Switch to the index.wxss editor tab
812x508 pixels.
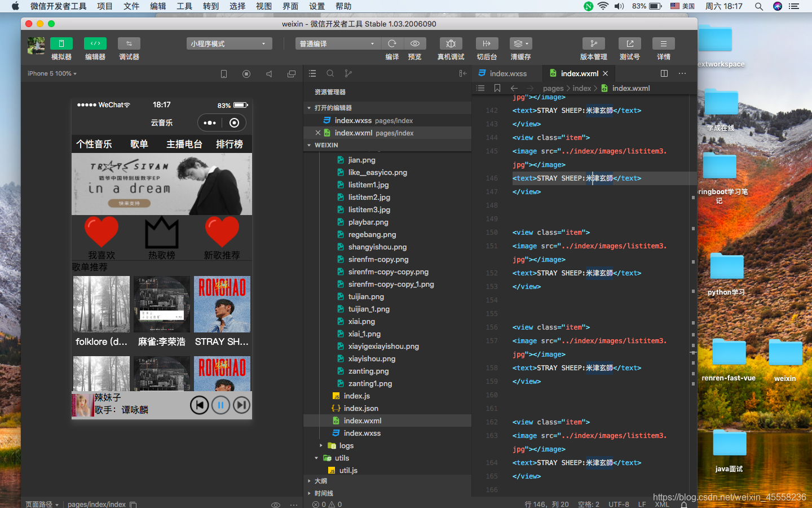tap(507, 73)
